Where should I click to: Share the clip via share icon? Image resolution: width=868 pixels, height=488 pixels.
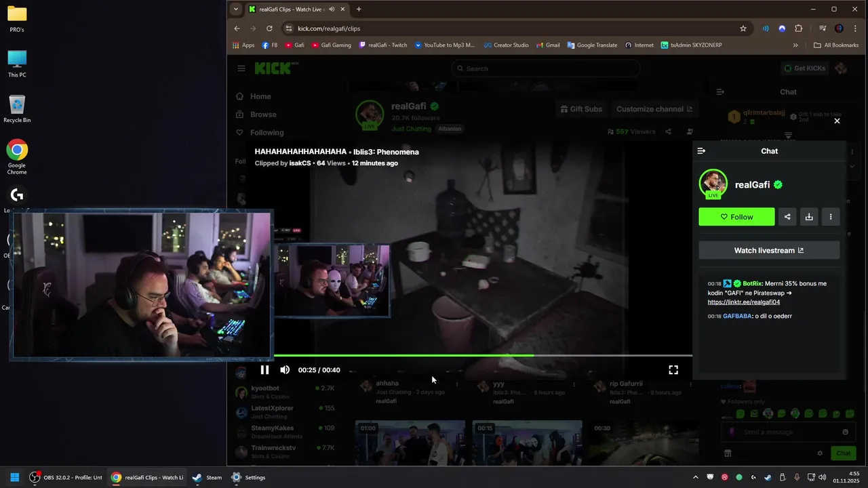(x=787, y=217)
